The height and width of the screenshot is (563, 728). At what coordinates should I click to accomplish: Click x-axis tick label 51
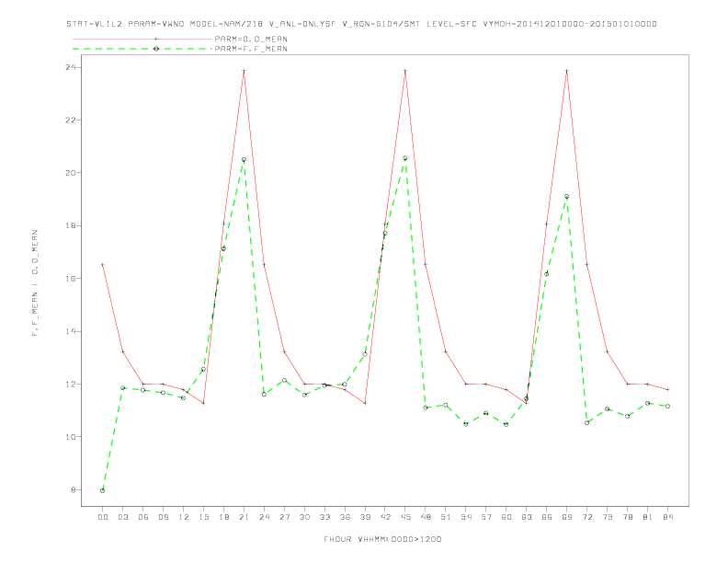tap(446, 517)
